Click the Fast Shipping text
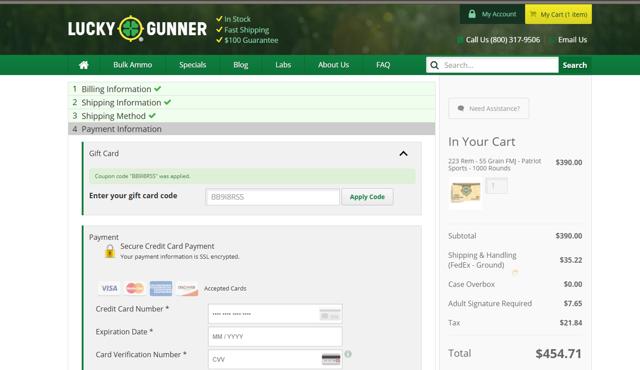 247,30
